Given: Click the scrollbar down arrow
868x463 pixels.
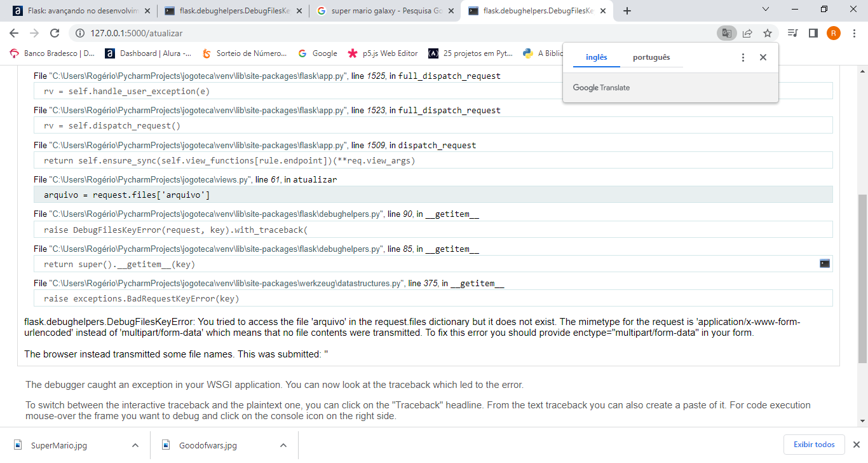Looking at the screenshot, I should (862, 421).
